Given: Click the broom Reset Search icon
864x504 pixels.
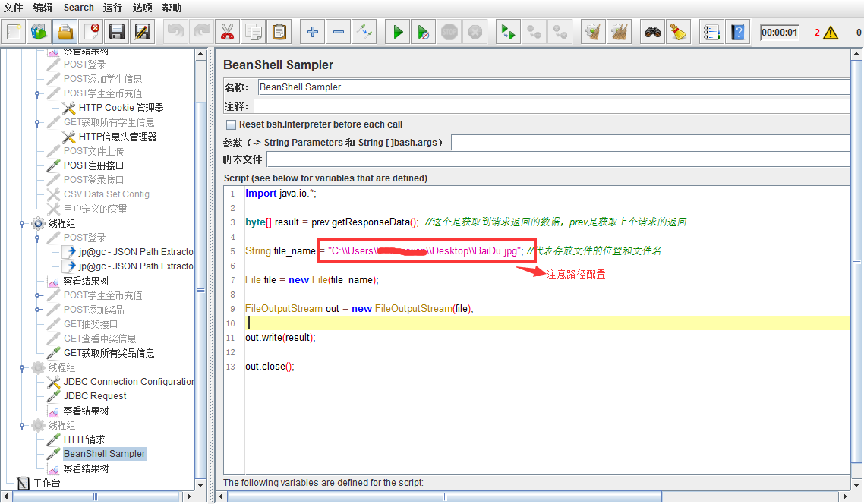Looking at the screenshot, I should tap(677, 32).
